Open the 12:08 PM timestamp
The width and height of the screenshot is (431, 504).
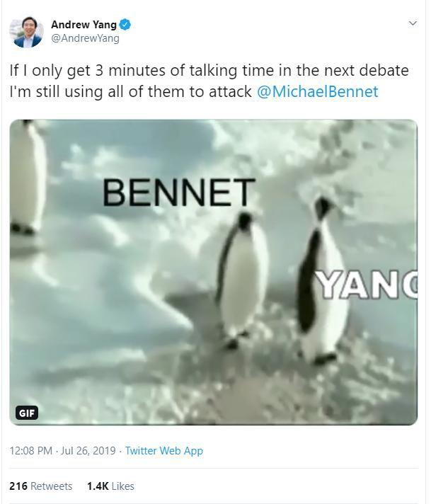click(31, 450)
